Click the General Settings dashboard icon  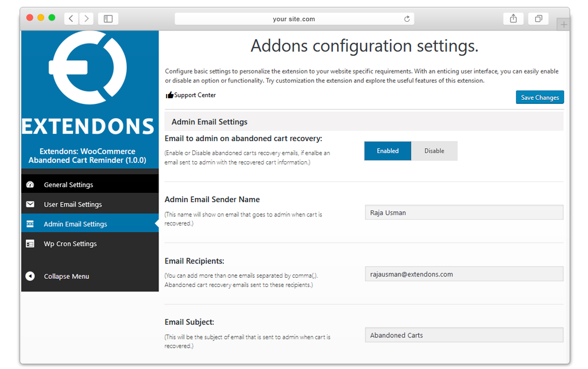30,184
